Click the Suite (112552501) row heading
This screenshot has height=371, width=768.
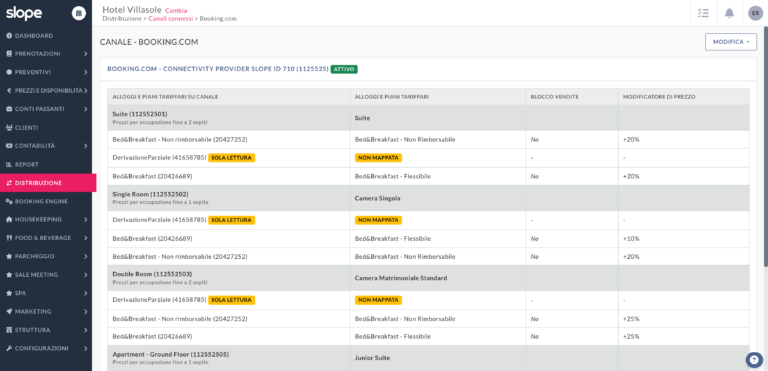[x=140, y=114]
